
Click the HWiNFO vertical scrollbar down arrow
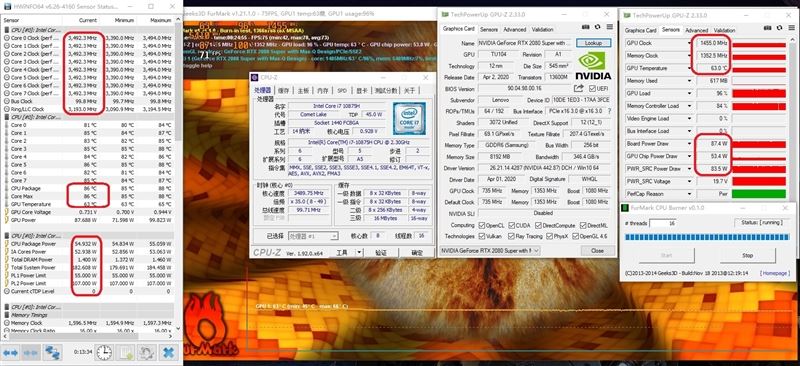pyautogui.click(x=179, y=328)
